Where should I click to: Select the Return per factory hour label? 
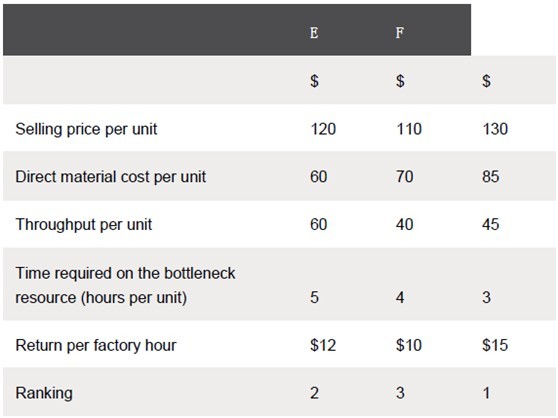click(x=96, y=345)
